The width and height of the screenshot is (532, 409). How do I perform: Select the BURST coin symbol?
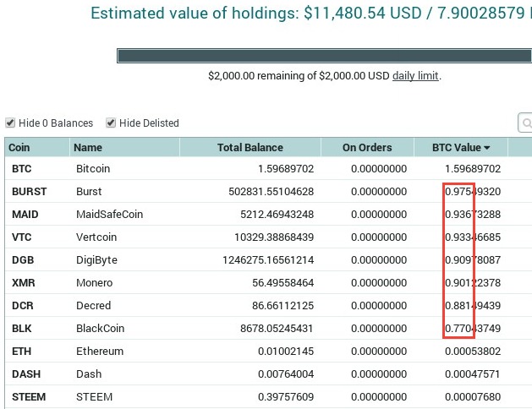pos(29,192)
